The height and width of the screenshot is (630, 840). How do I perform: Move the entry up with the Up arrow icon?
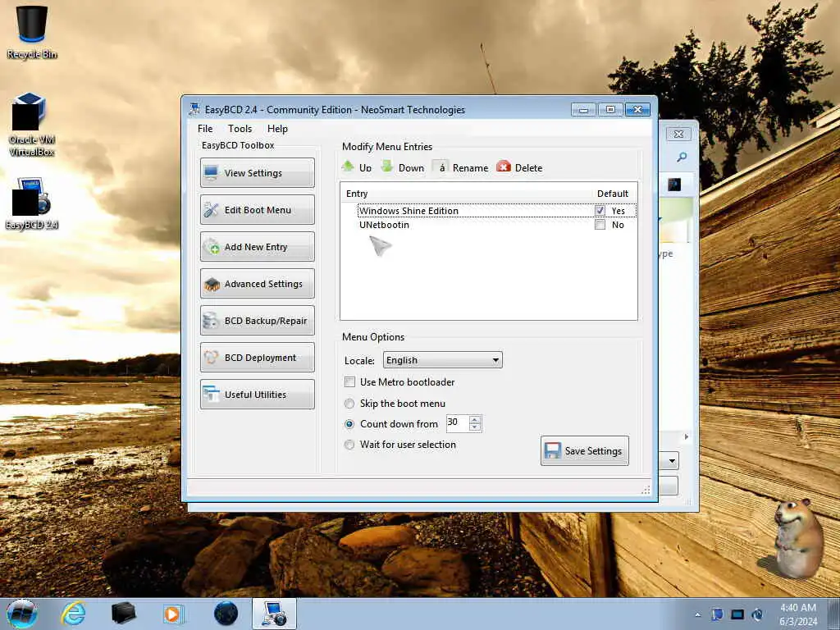pyautogui.click(x=348, y=167)
